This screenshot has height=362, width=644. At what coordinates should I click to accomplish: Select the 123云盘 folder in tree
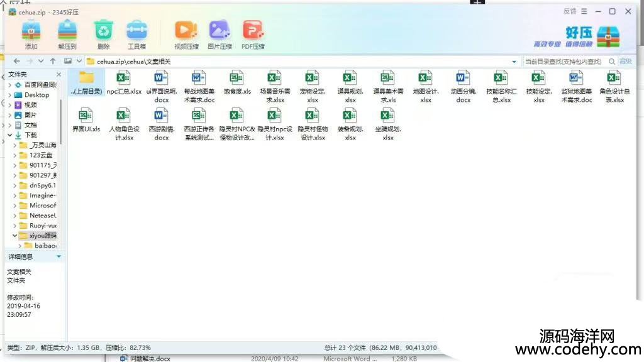tap(41, 155)
